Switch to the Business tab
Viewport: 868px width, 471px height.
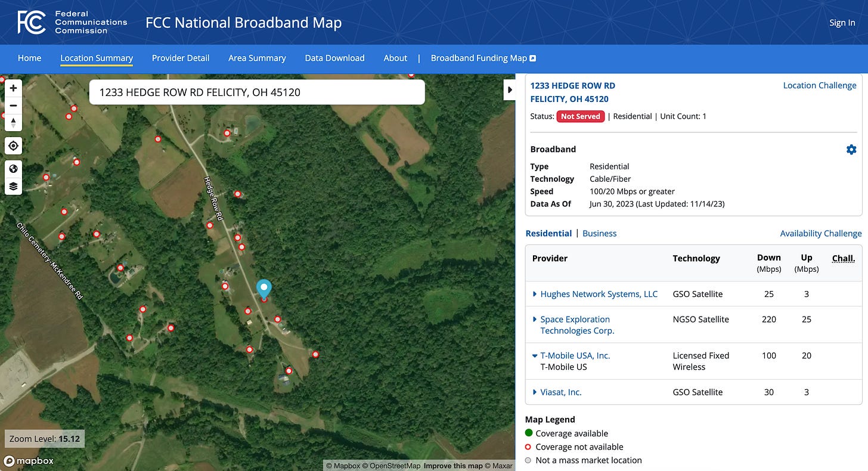[599, 234]
